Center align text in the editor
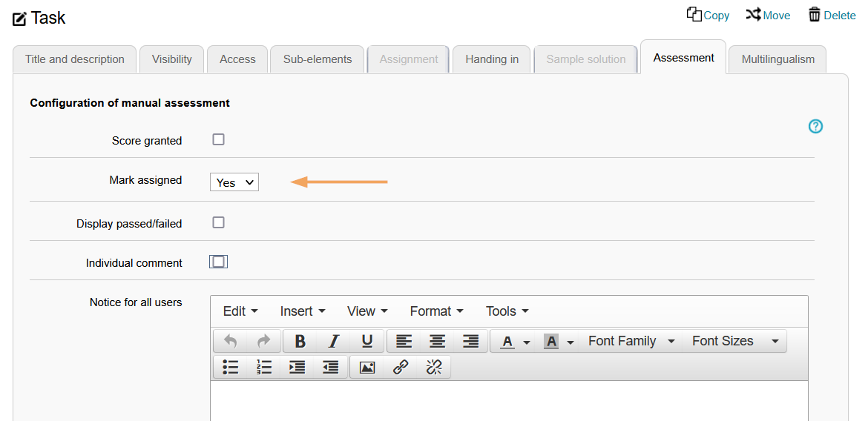This screenshot has width=868, height=421. click(437, 341)
